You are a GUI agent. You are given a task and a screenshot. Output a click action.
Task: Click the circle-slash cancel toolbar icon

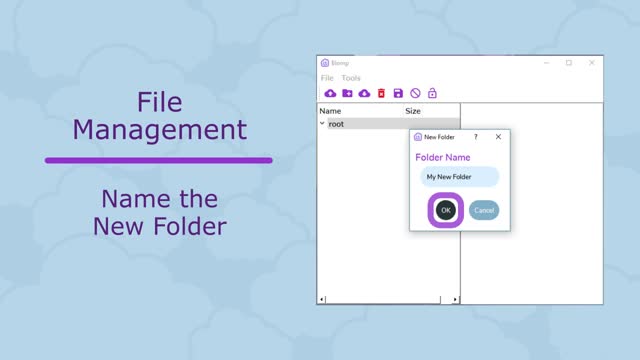415,93
